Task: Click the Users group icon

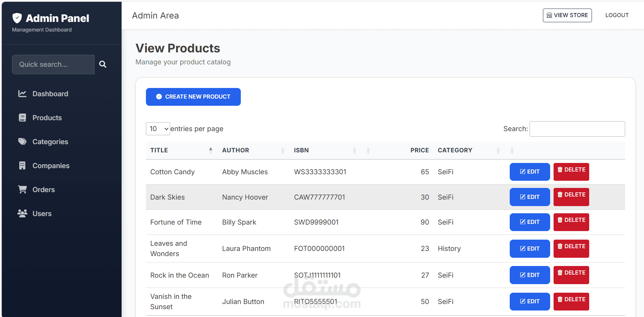Action: (22, 213)
